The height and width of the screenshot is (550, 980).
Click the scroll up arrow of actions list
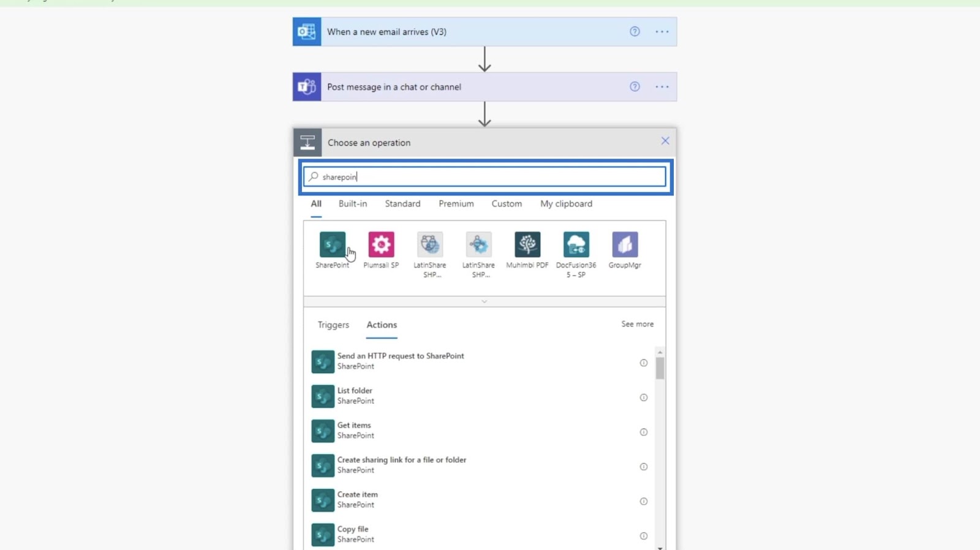coord(660,352)
